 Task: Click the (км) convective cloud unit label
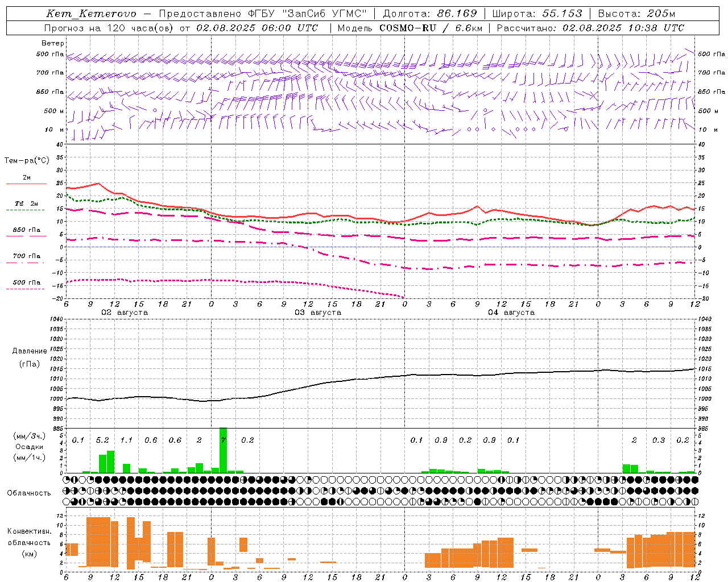point(30,553)
